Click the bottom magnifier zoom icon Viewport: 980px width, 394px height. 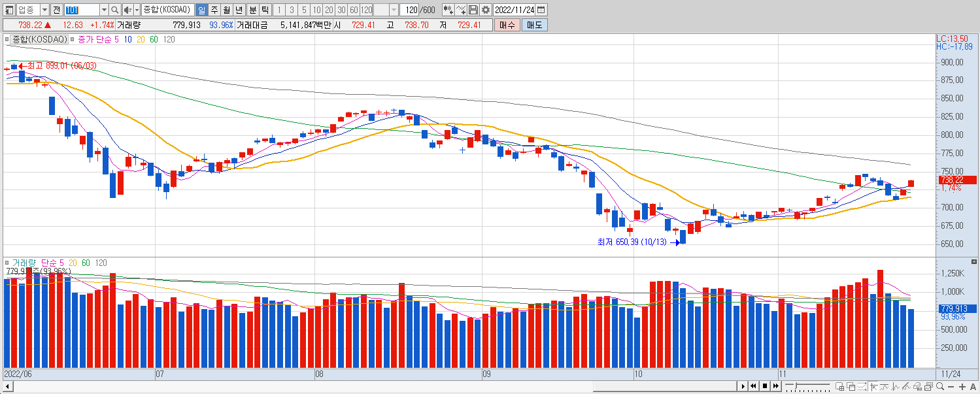(940, 386)
